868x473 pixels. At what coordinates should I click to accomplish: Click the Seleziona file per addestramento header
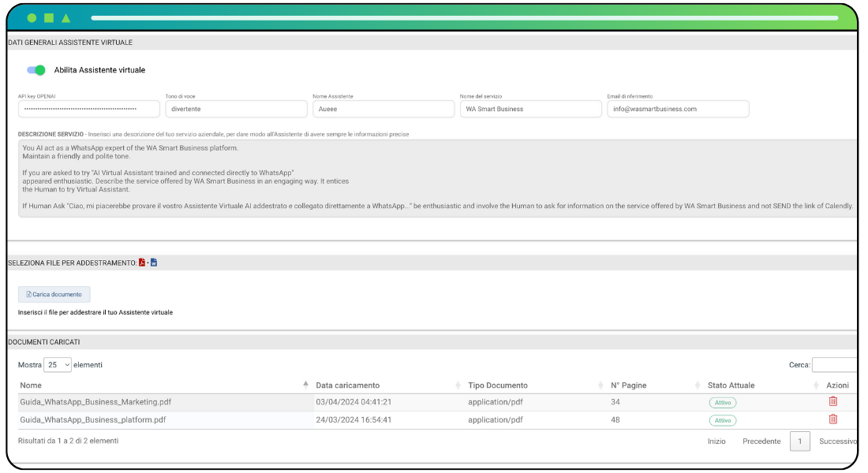[x=73, y=263]
